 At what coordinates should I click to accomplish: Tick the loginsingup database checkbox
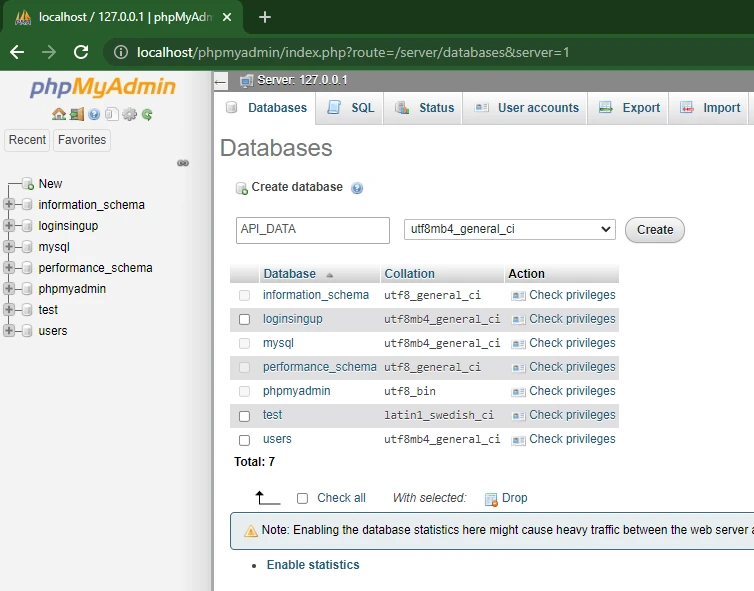tap(244, 319)
